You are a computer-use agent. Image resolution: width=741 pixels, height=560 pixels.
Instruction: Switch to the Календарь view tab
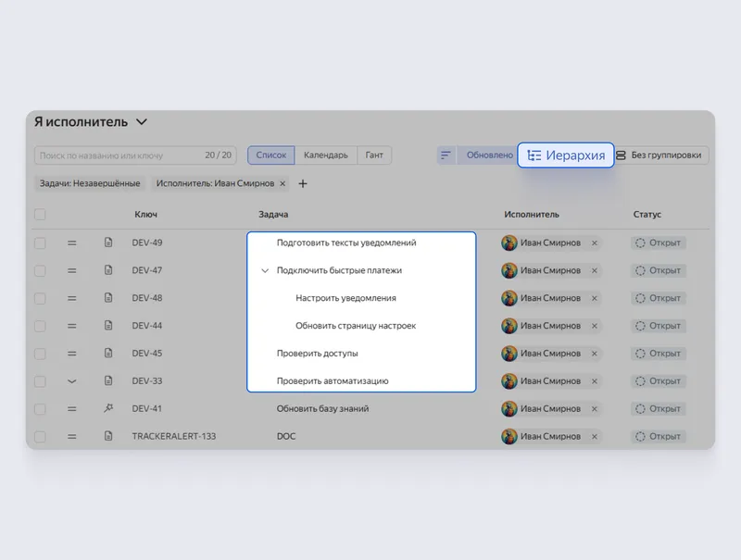tap(326, 155)
